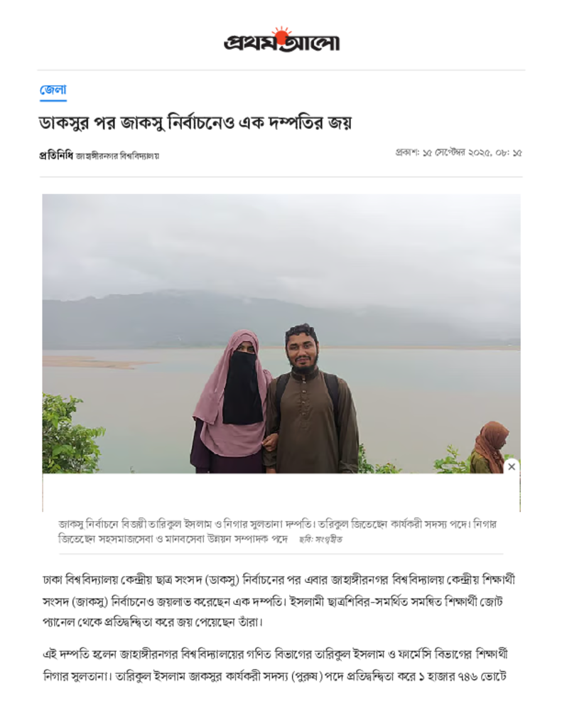Click the woman in pink hijab
Image resolution: width=562 pixels, height=728 pixels.
click(x=232, y=402)
